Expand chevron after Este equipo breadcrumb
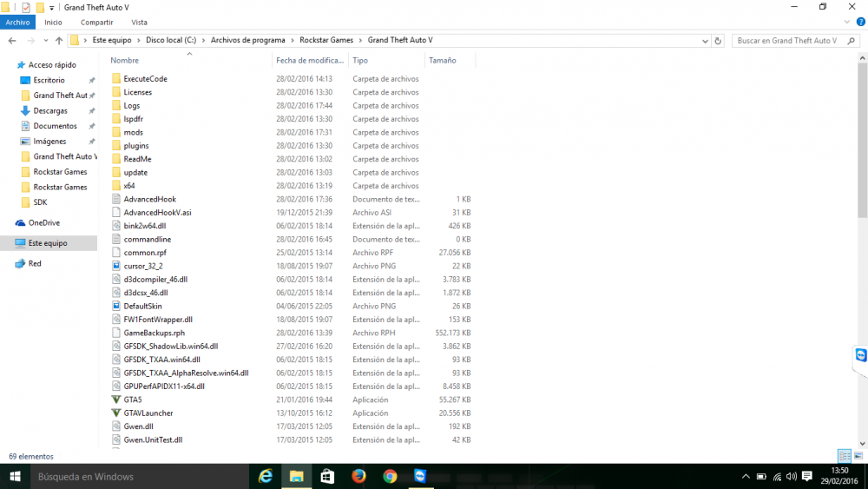The width and height of the screenshot is (868, 489). (x=139, y=41)
